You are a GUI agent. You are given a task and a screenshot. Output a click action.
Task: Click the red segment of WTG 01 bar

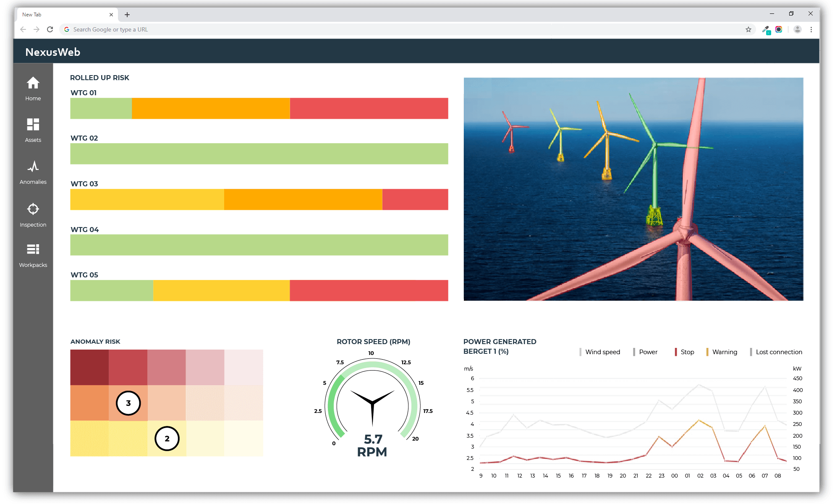point(369,108)
